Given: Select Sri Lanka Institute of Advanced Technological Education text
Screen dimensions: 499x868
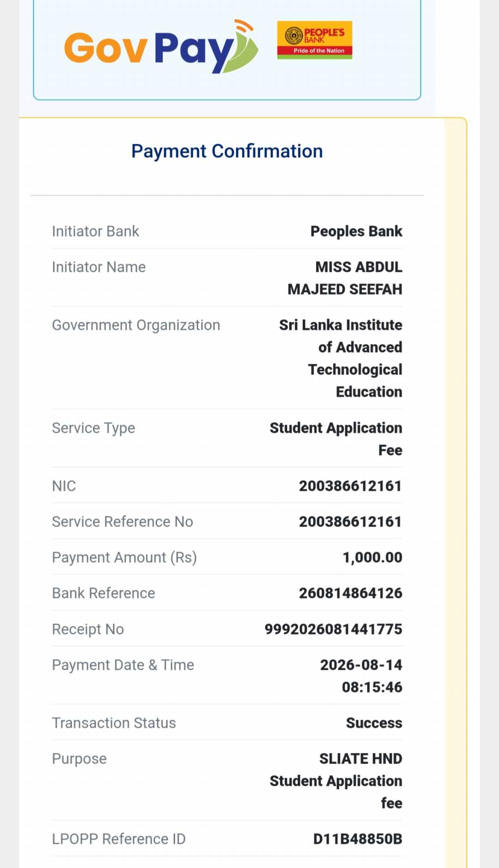Looking at the screenshot, I should [341, 358].
